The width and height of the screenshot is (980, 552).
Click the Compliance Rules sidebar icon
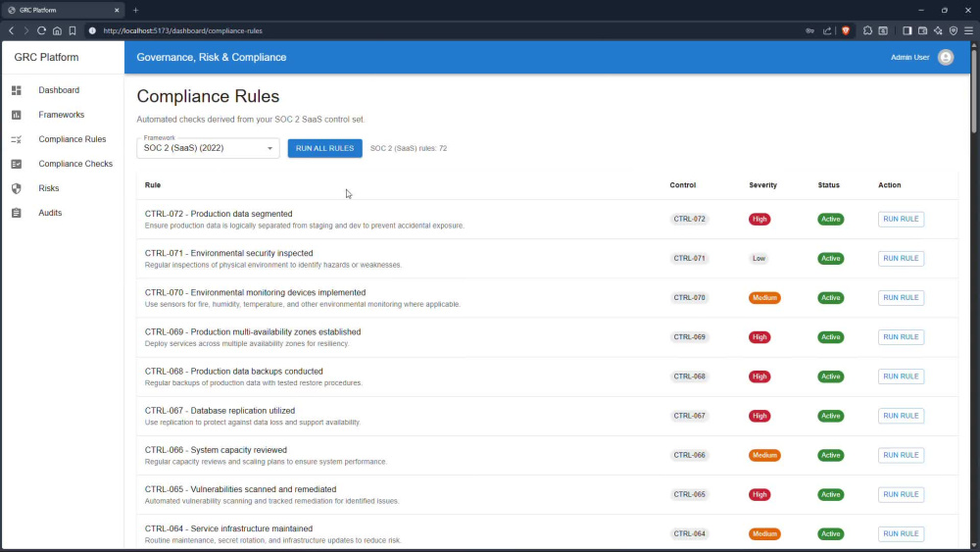(17, 139)
